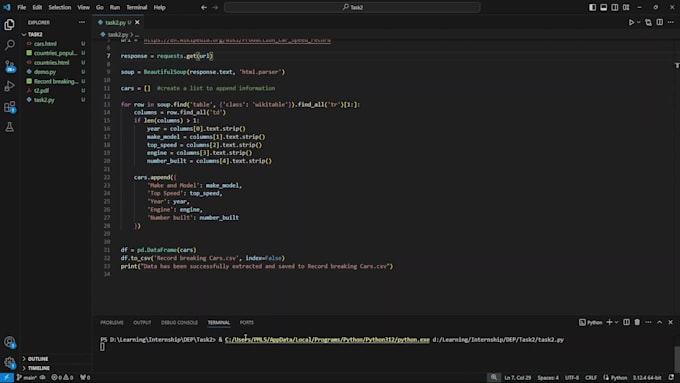The width and height of the screenshot is (680, 383).
Task: Click the main branch indicator in status bar
Action: [x=27, y=378]
